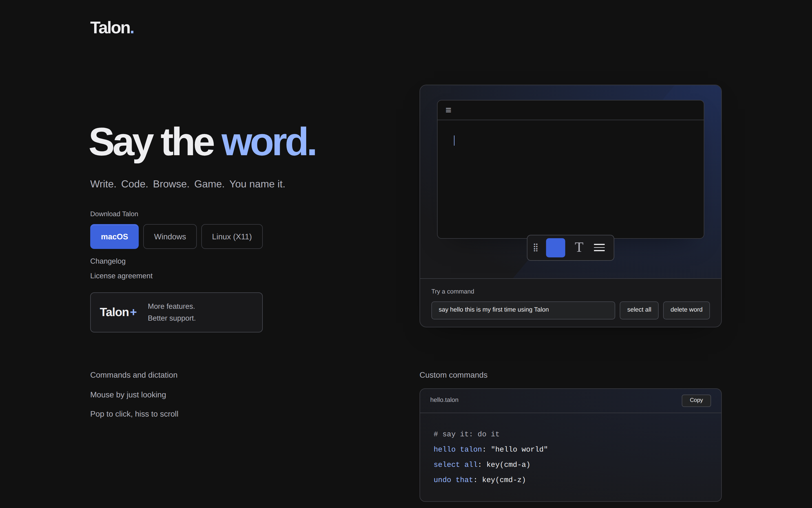Click the 'Download Talon' label
This screenshot has height=508, width=812.
(114, 214)
